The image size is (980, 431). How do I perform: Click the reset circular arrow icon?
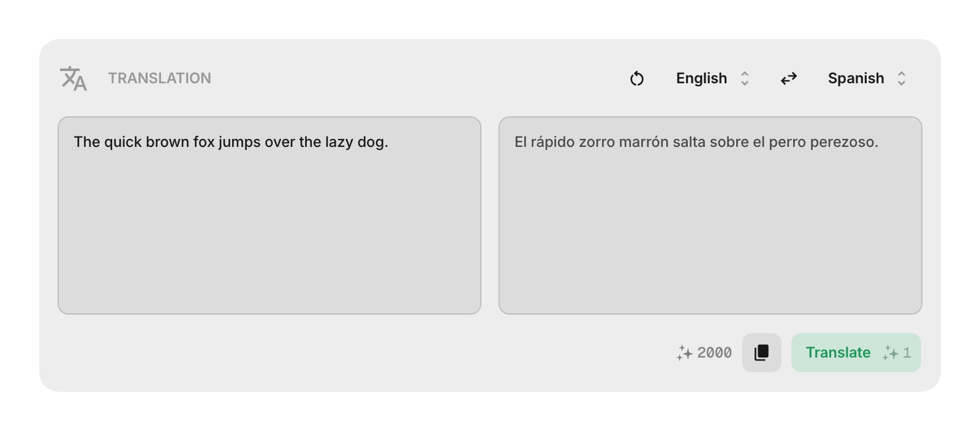(x=637, y=78)
